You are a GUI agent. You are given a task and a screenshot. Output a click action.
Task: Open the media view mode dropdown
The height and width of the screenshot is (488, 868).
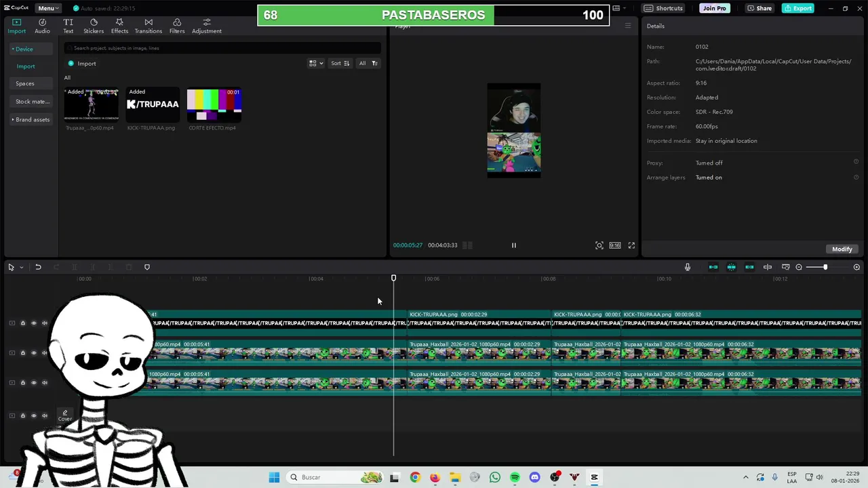(316, 63)
